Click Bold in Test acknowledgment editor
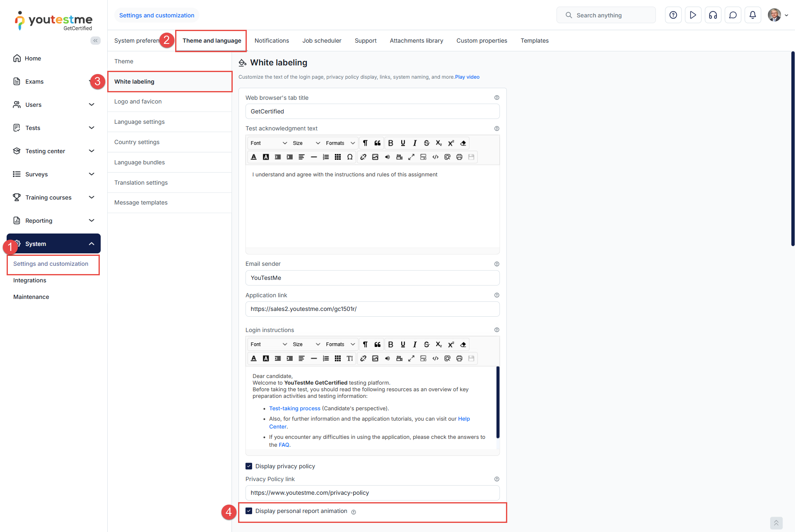This screenshot has width=795, height=532. click(x=390, y=143)
